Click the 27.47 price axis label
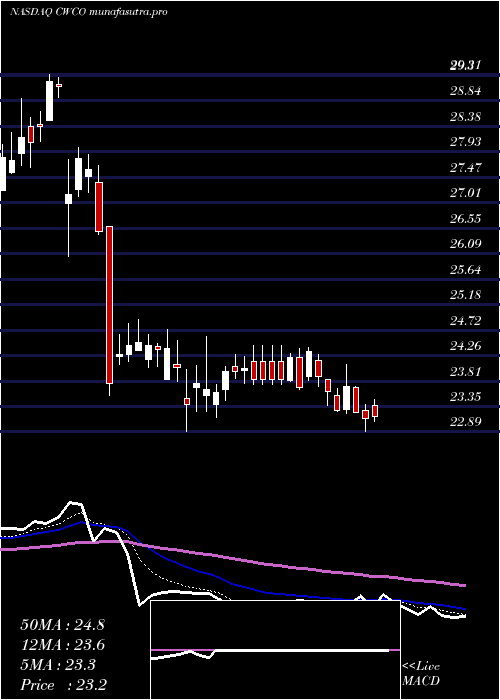This screenshot has height=700, width=500. point(466,168)
